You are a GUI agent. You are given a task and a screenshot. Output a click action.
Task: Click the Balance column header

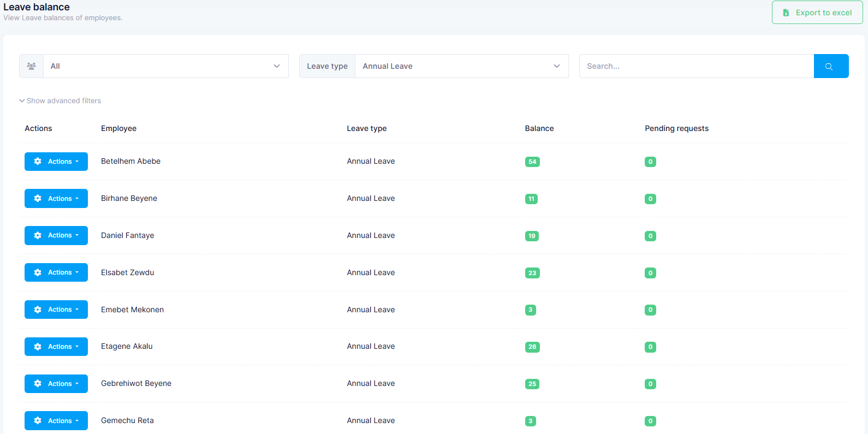pos(539,128)
